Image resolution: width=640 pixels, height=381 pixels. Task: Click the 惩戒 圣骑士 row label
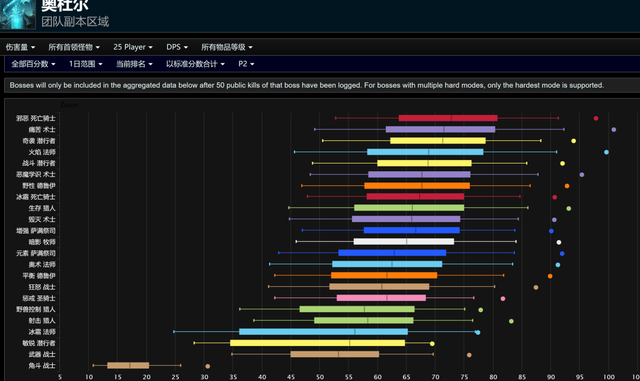pyautogui.click(x=39, y=298)
